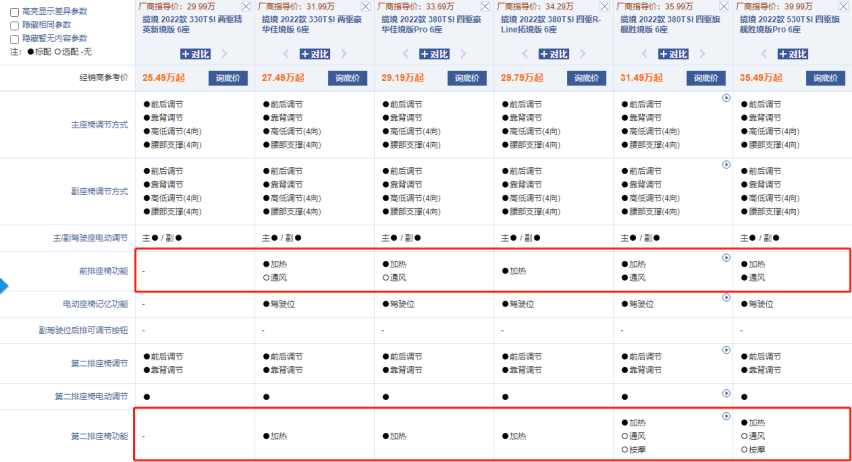
Task: Check 隐藏暂无内容参数 option
Action: [15, 39]
